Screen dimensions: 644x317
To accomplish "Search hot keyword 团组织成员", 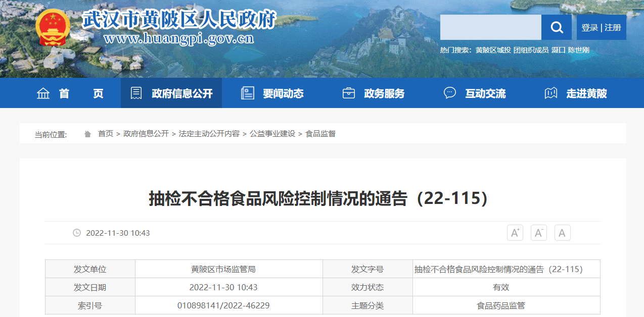I will coord(531,50).
